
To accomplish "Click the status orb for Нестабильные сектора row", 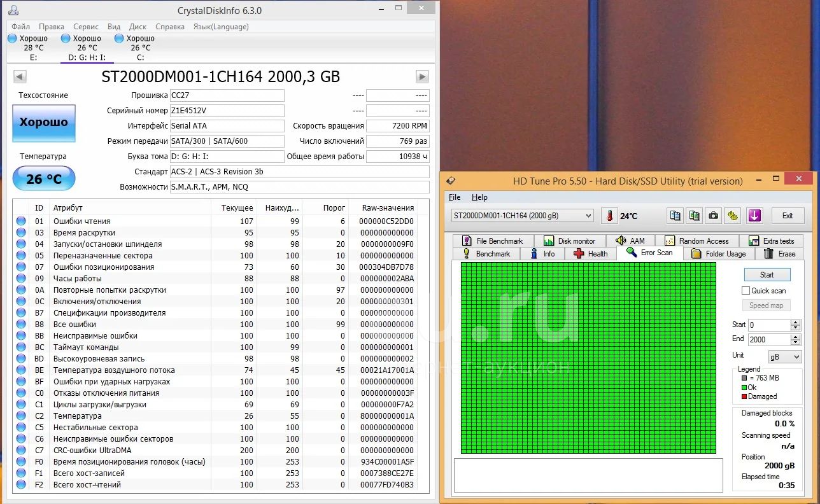I will point(21,428).
